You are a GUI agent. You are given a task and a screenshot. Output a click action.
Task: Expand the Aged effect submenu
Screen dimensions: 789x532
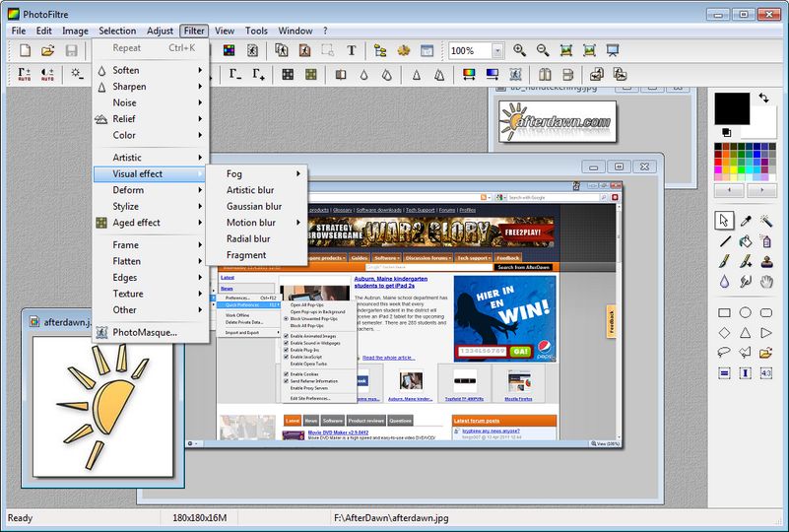[151, 223]
